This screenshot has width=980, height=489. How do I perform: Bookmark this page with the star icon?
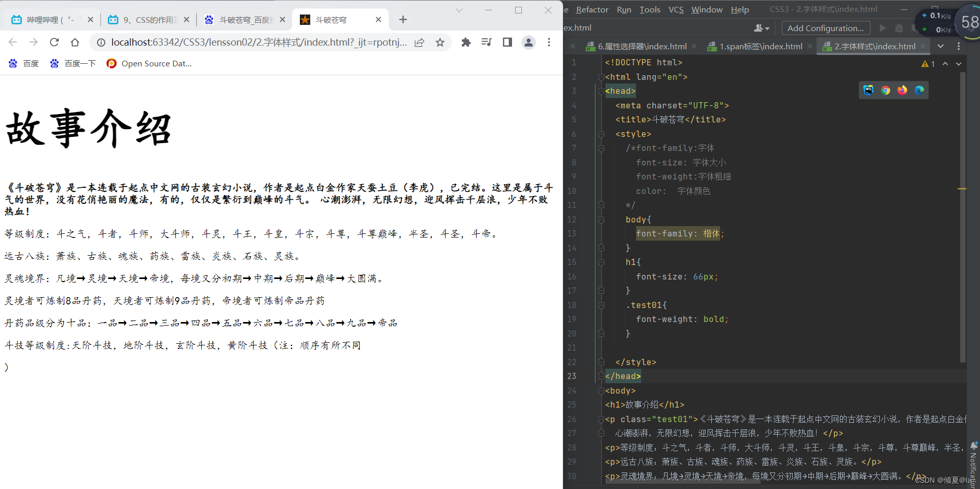(x=440, y=43)
